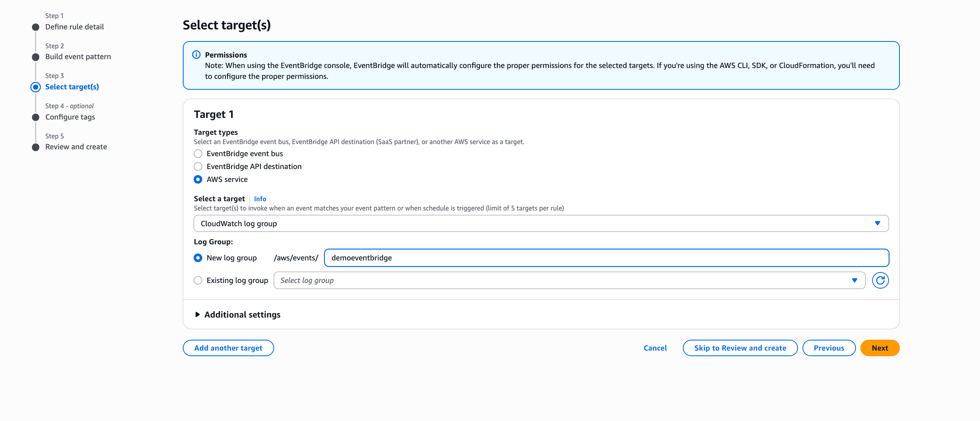Click the Previous button
Screen dimensions: 980x421
point(829,348)
